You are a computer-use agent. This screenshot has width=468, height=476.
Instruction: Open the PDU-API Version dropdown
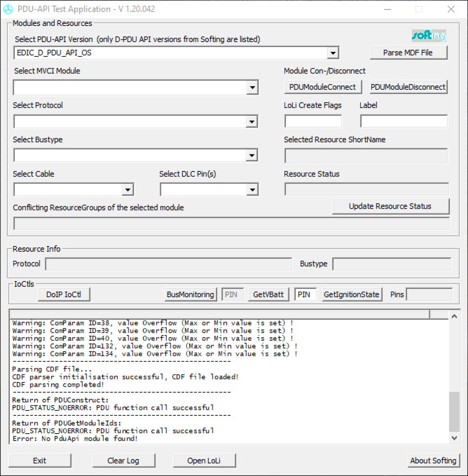point(333,53)
